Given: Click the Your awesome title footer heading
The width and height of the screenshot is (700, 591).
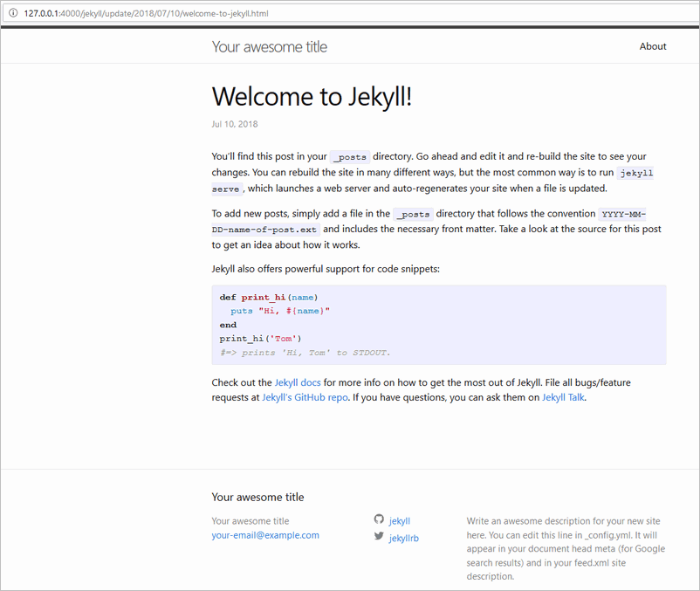Looking at the screenshot, I should click(257, 497).
